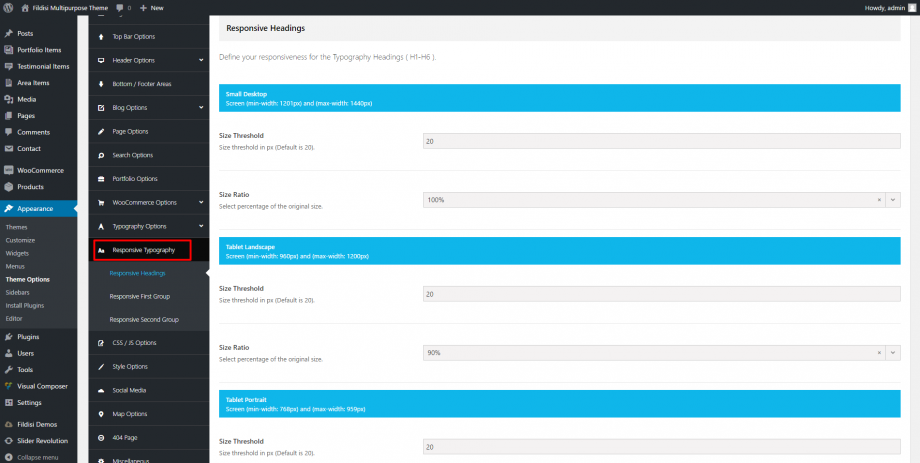Screen dimensions: 920x463
Task: Click the Testimonial Items icon
Action: click(9, 66)
